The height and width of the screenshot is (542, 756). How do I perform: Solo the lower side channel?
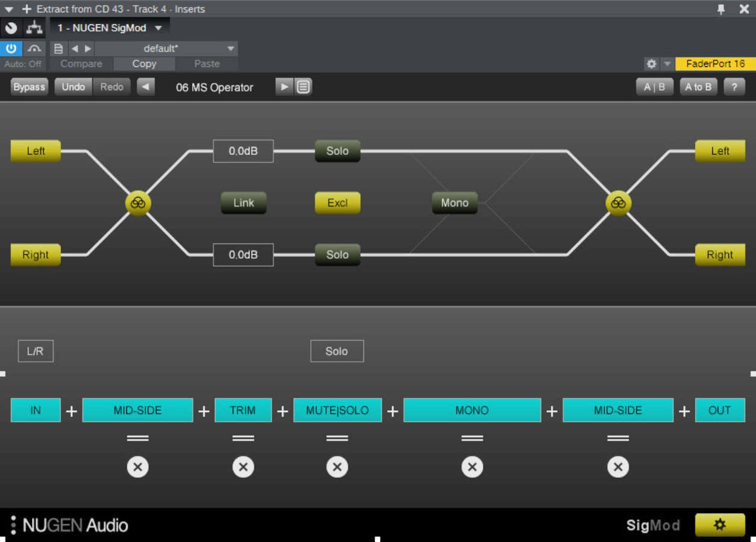point(337,255)
